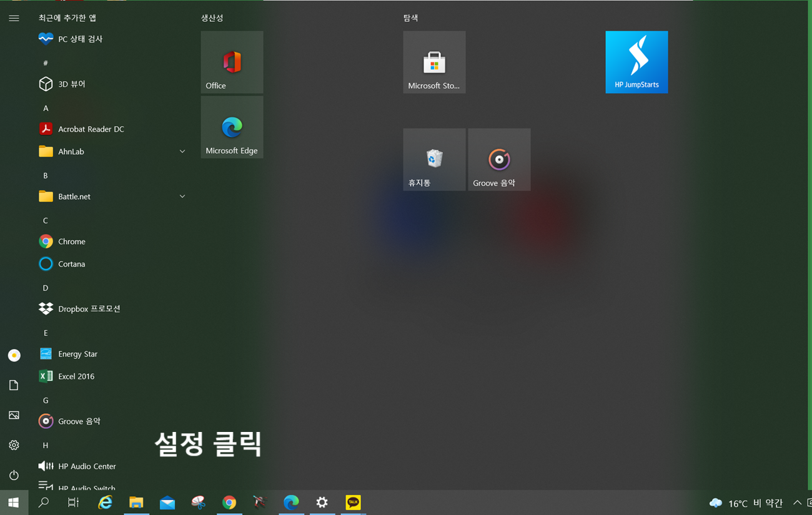812x515 pixels.
Task: Open Settings gear in Start menu left rail
Action: [x=14, y=445]
